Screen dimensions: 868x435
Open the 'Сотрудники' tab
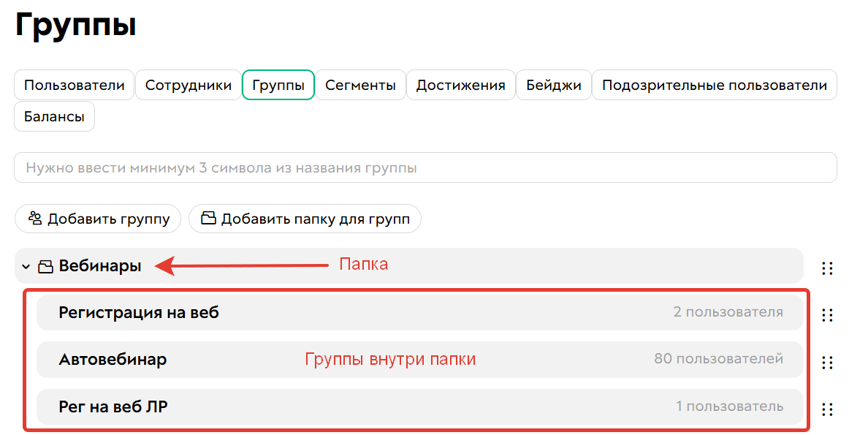[188, 84]
